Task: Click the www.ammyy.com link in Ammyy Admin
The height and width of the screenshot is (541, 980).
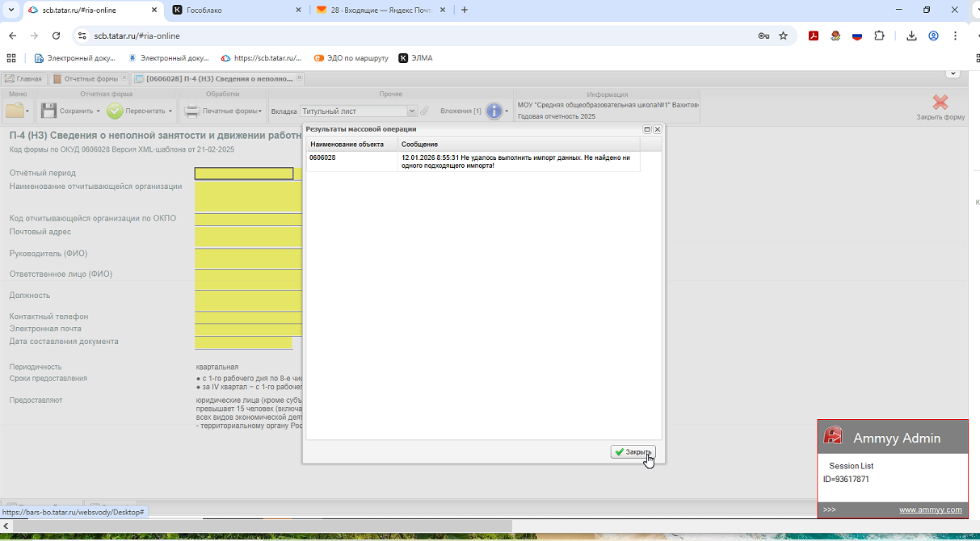Action: tap(931, 510)
